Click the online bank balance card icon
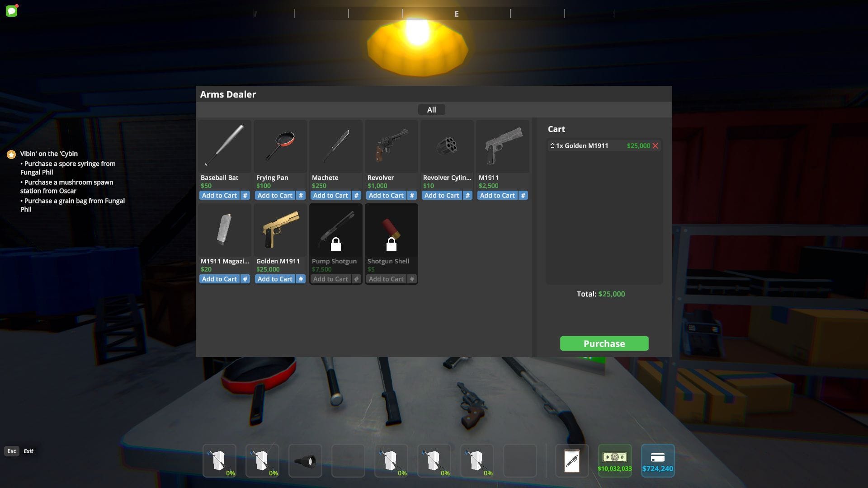 pos(657,458)
